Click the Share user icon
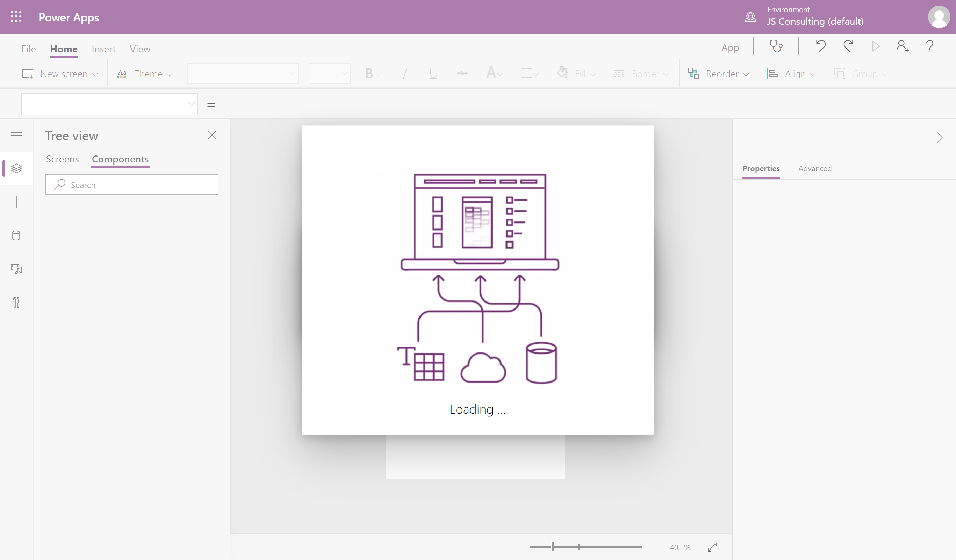 click(x=902, y=46)
